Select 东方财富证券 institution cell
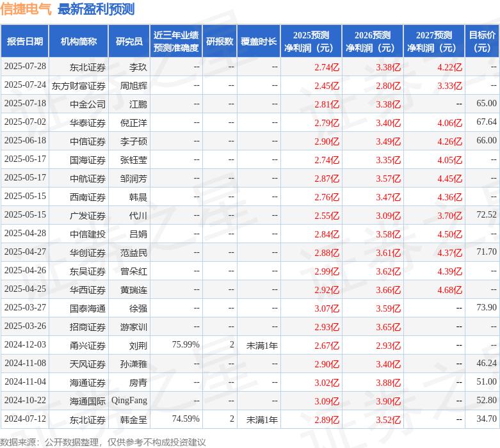The width and height of the screenshot is (500, 448). pos(79,86)
